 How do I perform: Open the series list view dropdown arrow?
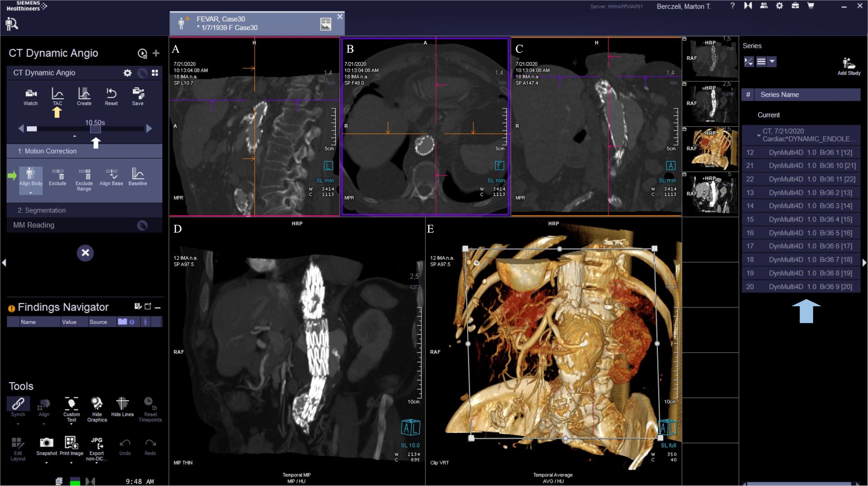[x=772, y=62]
